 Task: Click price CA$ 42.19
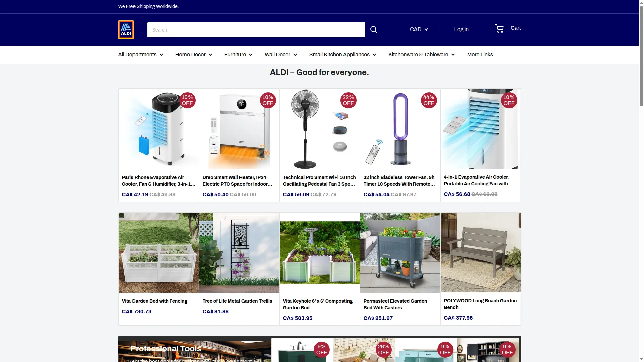click(135, 194)
